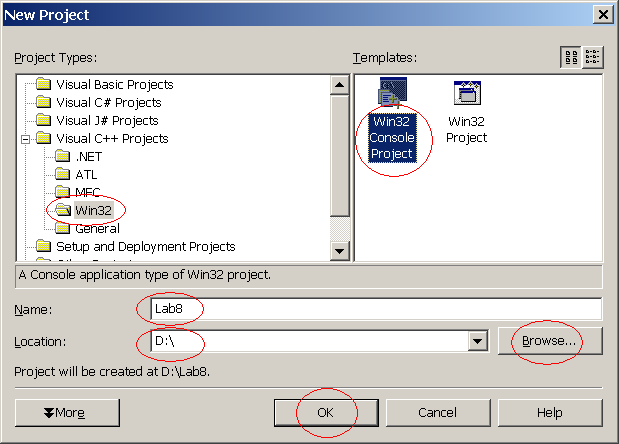Image resolution: width=619 pixels, height=444 pixels.
Task: Click the Visual C++ Projects folder icon
Action: pyautogui.click(x=43, y=138)
